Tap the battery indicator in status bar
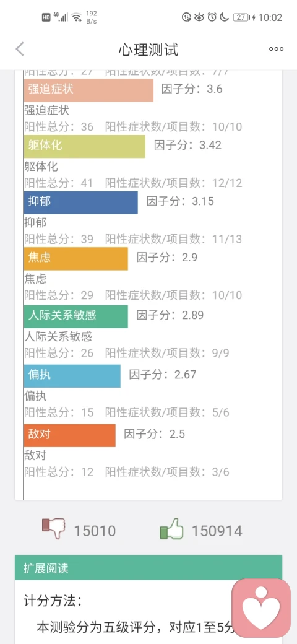 241,17
